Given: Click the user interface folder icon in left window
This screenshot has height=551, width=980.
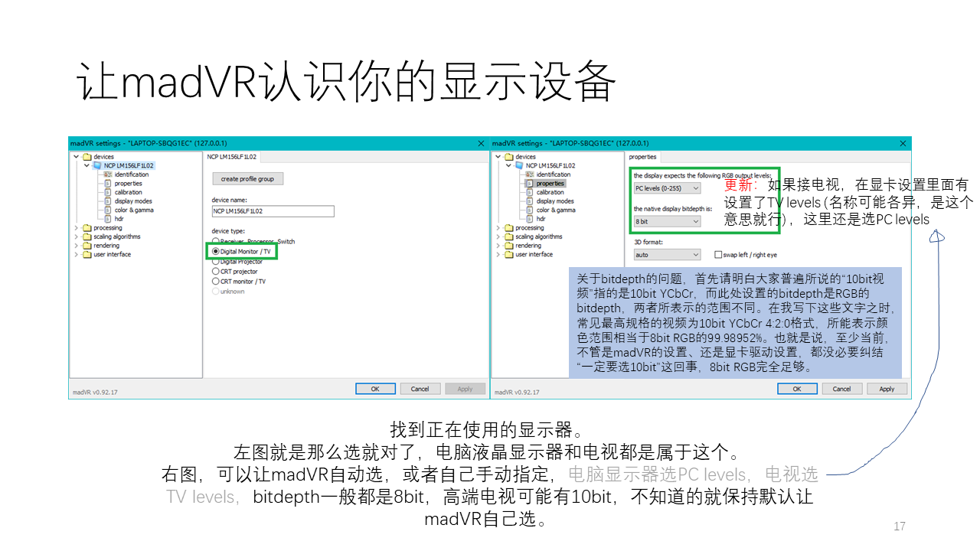Looking at the screenshot, I should pyautogui.click(x=87, y=255).
